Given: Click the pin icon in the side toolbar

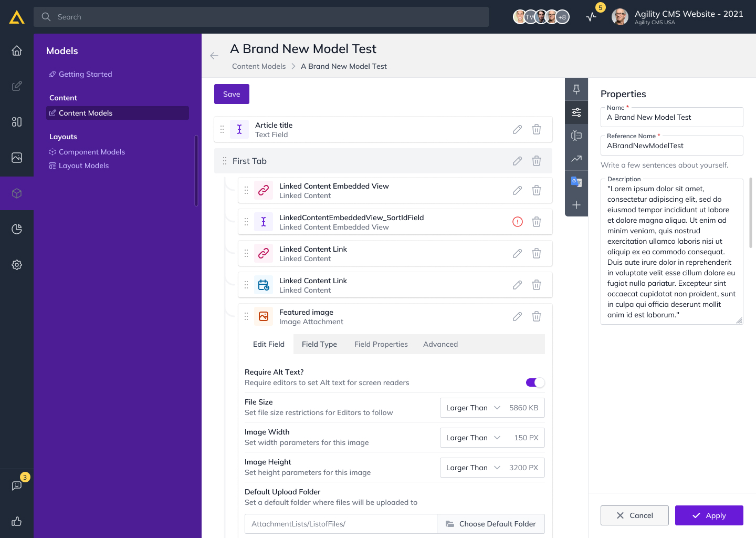Looking at the screenshot, I should coord(576,89).
